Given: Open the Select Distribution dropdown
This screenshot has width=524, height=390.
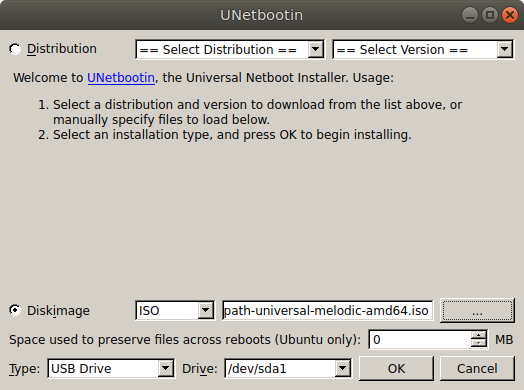Looking at the screenshot, I should 230,50.
